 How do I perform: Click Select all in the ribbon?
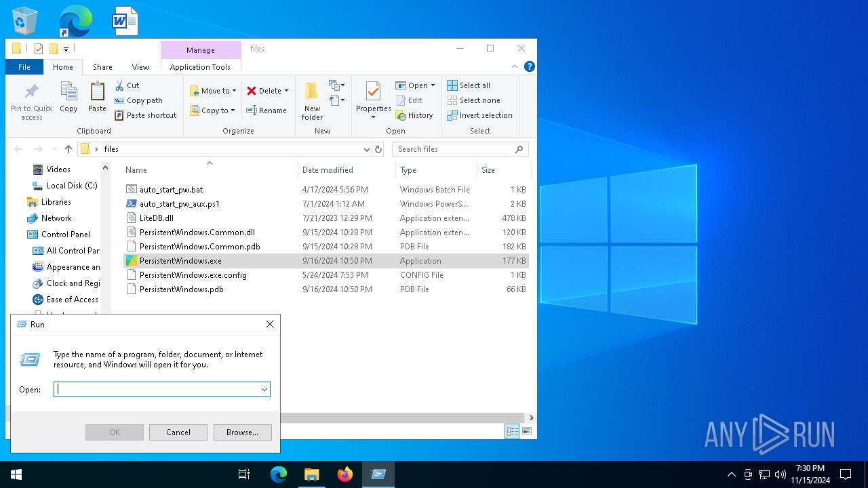[469, 85]
